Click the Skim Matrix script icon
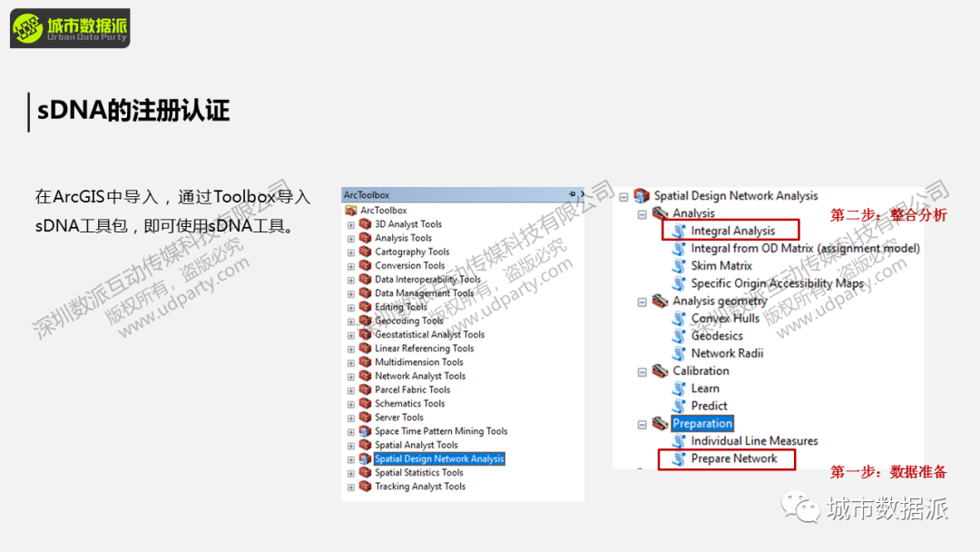 click(679, 266)
